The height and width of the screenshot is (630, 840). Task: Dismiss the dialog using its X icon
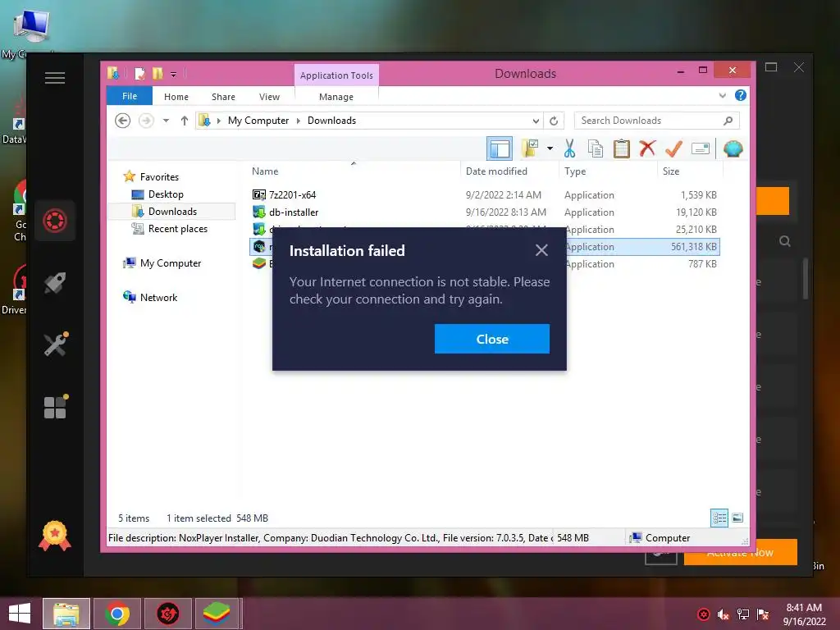point(541,250)
